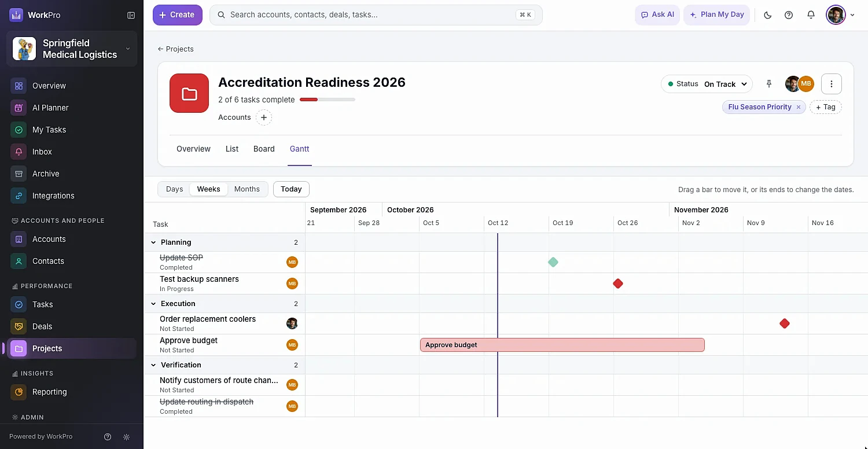Open Ask AI assistant

coord(657,15)
